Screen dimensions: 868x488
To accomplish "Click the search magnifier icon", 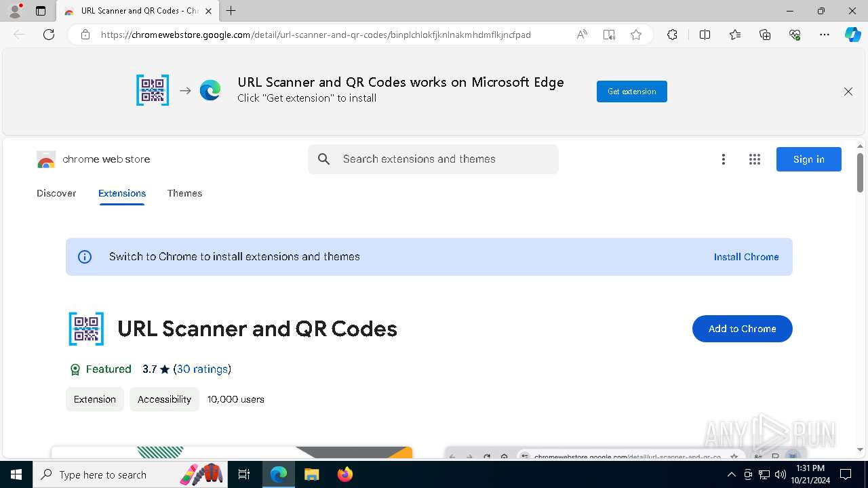I will coord(324,159).
